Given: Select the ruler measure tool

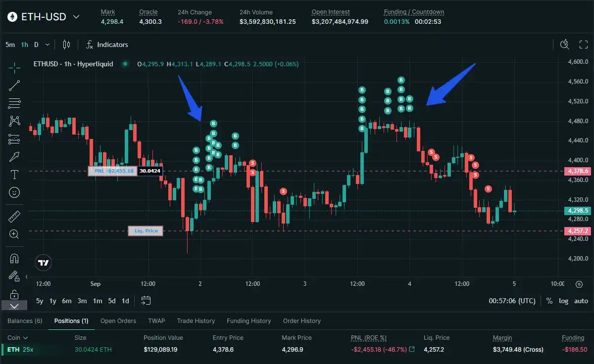Looking at the screenshot, I should click(15, 217).
